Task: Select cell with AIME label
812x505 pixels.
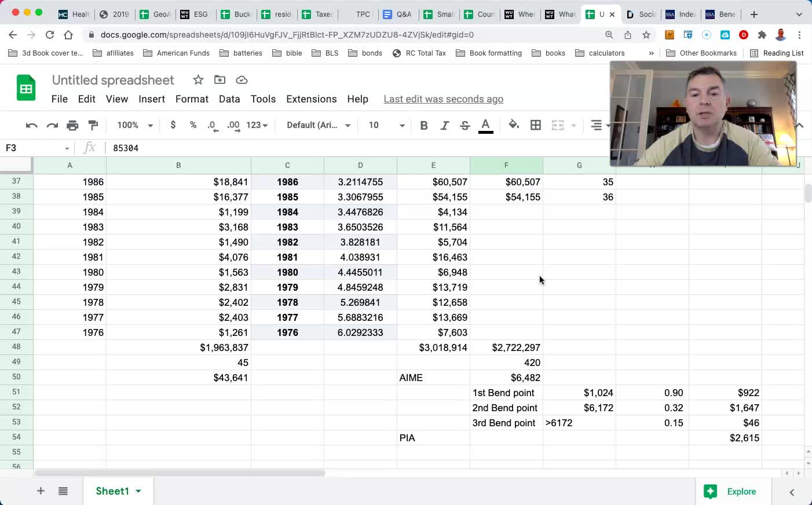Action: pos(433,378)
